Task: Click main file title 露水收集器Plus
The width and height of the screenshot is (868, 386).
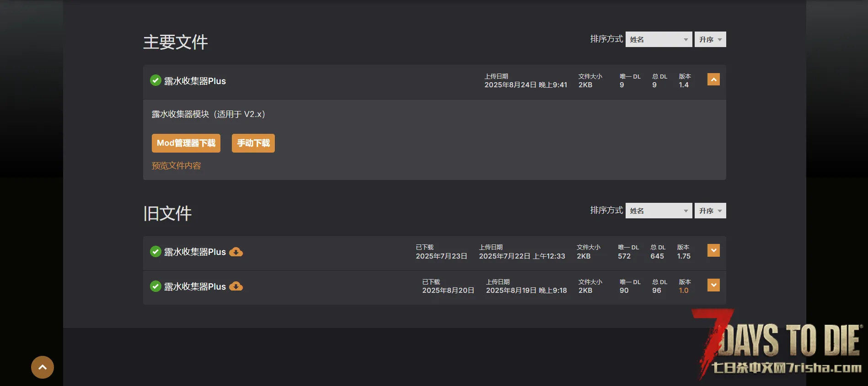Action: 195,81
